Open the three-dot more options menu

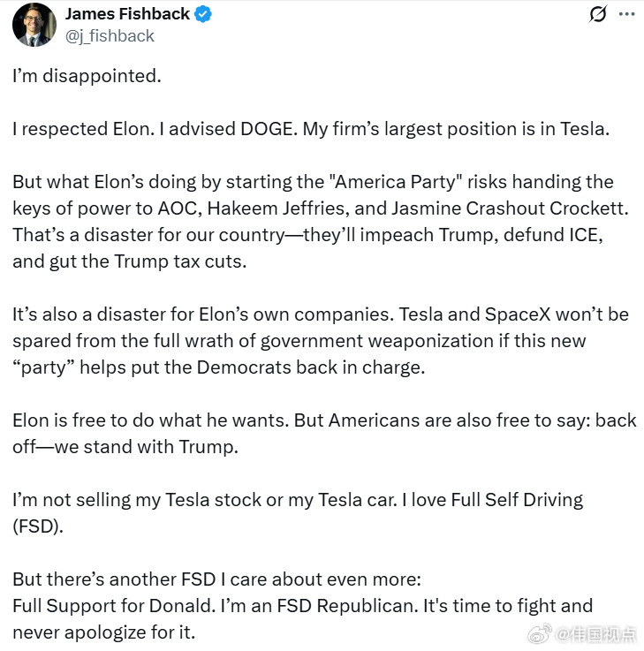point(626,14)
